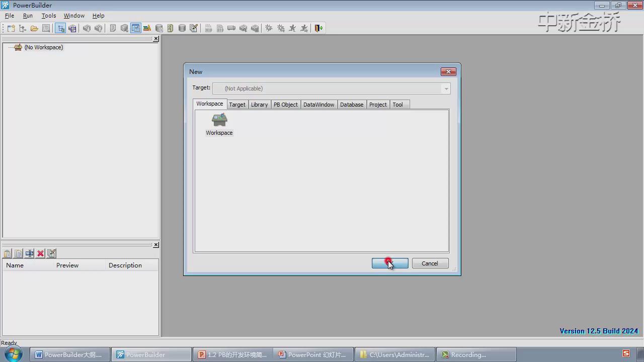Select the Workspace tab in New dialog
The image size is (644, 362).
[209, 104]
